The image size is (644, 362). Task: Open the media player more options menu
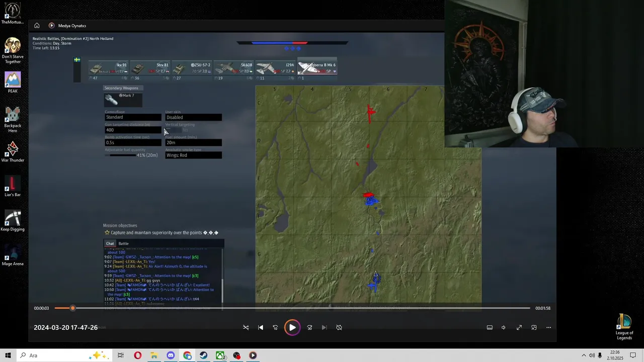548,327
